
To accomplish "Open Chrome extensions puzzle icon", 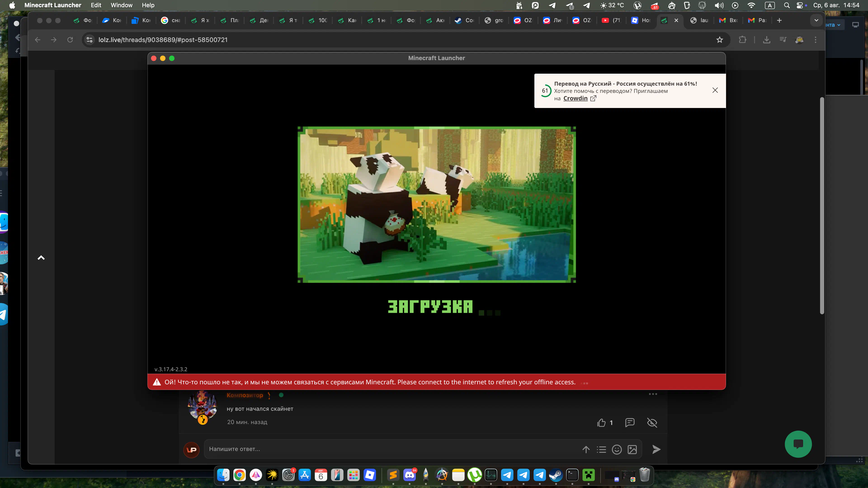I will 742,40.
